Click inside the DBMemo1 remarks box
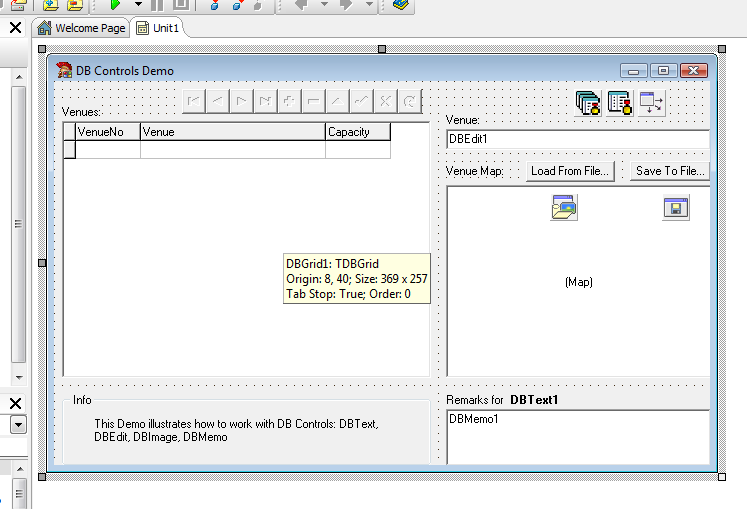Viewport: 747px width, 509px height. click(x=577, y=437)
